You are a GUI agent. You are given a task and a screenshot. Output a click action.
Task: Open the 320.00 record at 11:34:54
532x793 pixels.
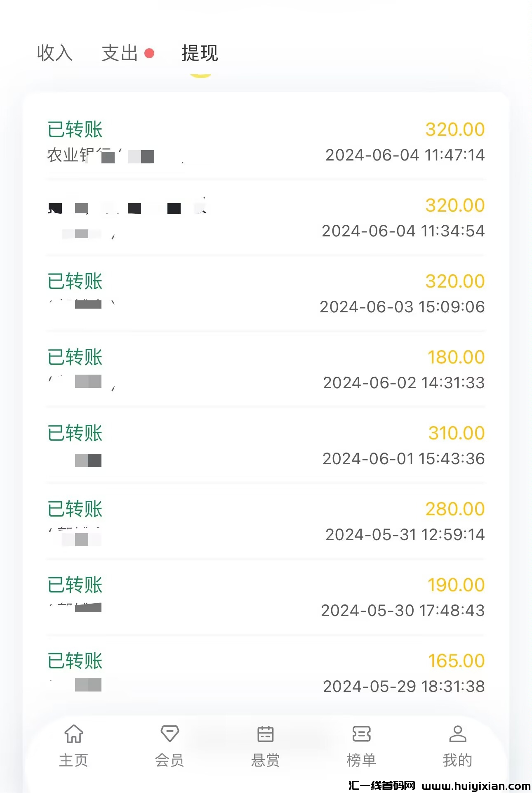(x=266, y=217)
